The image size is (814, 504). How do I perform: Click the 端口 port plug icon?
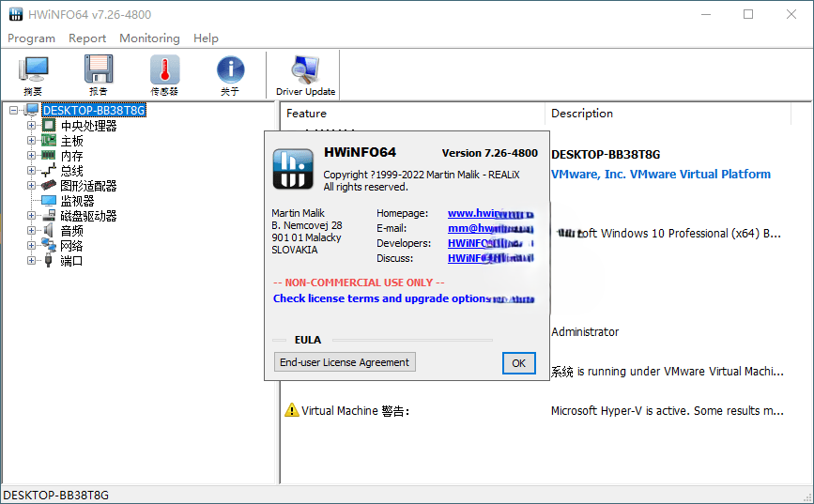48,261
